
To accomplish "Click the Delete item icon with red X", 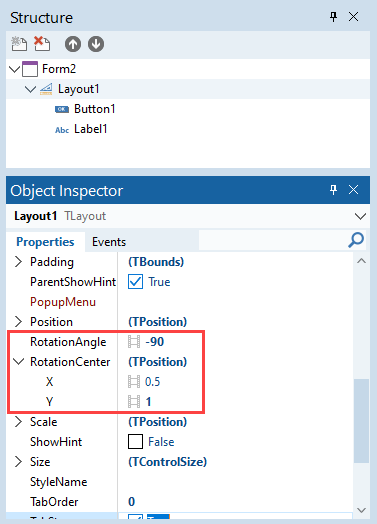I will 42,44.
